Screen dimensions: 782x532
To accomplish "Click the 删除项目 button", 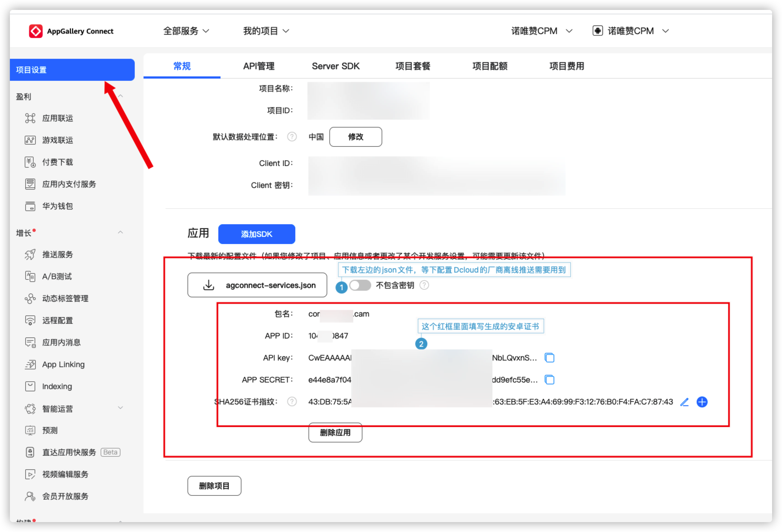I will point(214,486).
